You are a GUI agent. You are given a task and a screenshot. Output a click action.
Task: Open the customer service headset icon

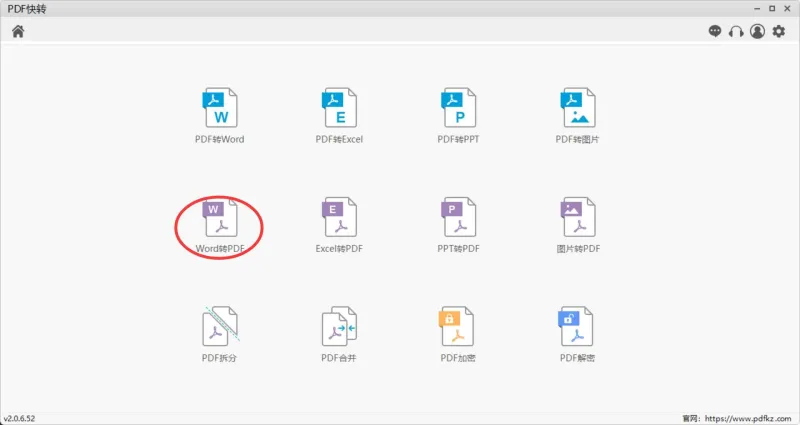(736, 32)
